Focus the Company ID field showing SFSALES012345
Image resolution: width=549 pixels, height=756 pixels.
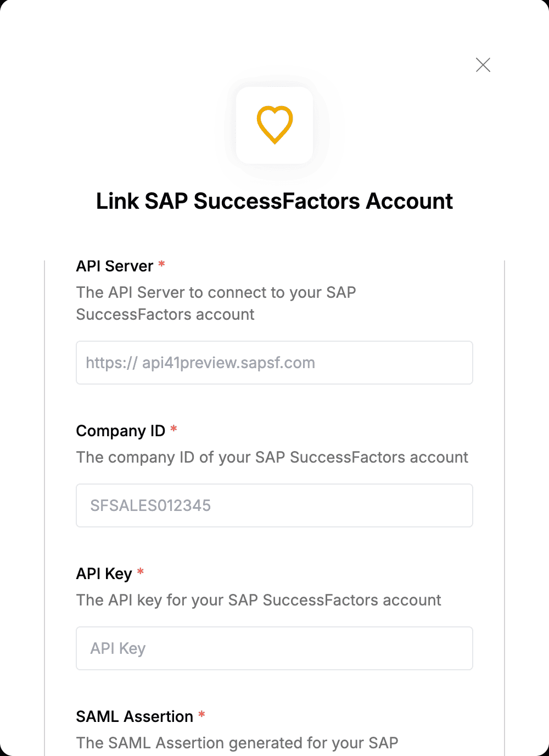[x=274, y=505]
